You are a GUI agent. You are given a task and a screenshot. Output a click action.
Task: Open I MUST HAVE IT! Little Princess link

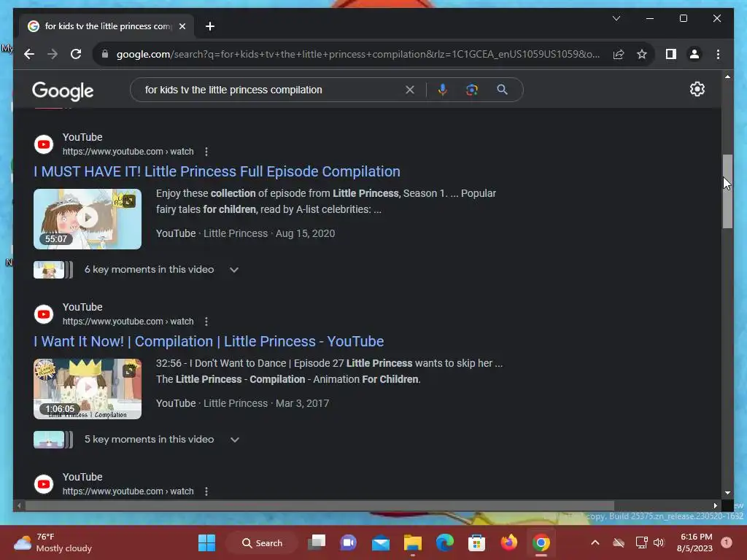[x=217, y=171]
